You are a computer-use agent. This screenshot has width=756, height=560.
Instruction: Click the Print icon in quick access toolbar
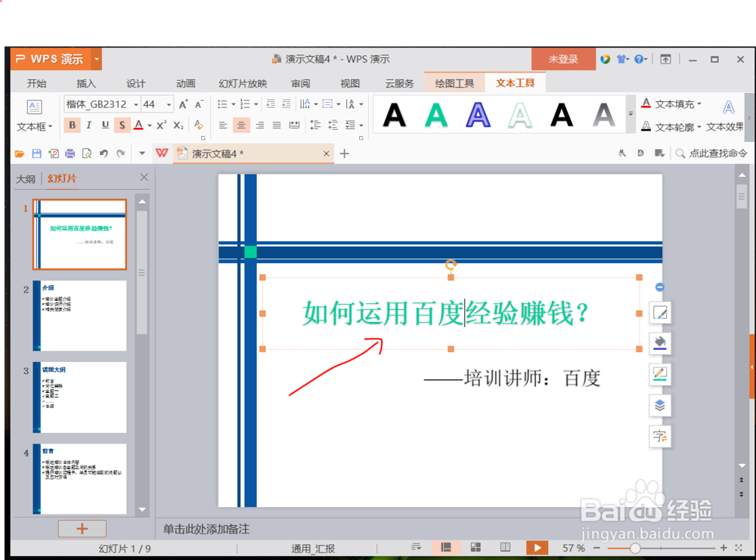point(69,153)
